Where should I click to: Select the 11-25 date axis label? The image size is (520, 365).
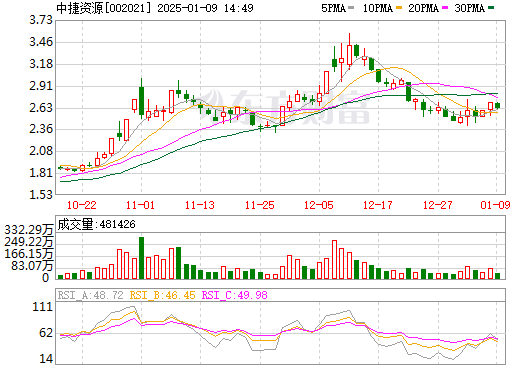260,205
